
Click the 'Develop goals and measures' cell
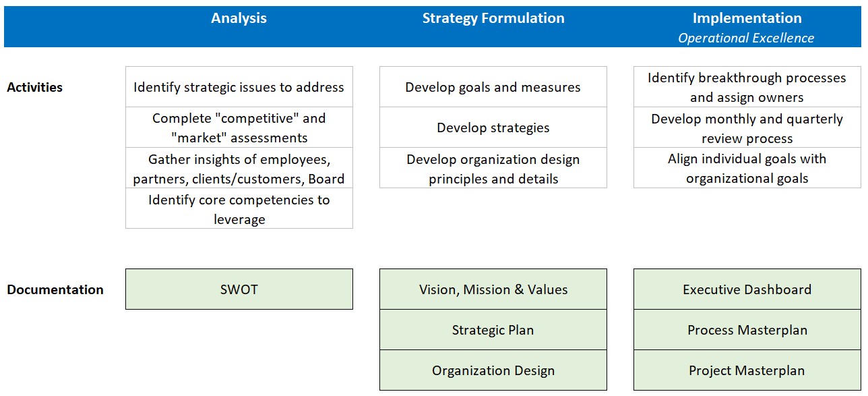[x=493, y=87]
